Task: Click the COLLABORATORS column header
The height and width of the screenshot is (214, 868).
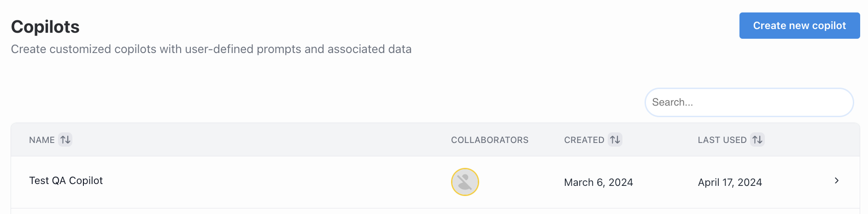Action: coord(489,140)
